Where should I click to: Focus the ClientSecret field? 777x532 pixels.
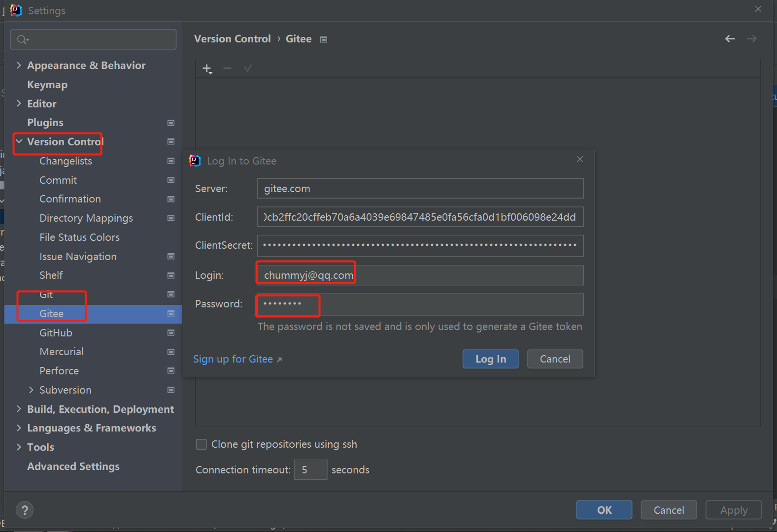tap(420, 246)
